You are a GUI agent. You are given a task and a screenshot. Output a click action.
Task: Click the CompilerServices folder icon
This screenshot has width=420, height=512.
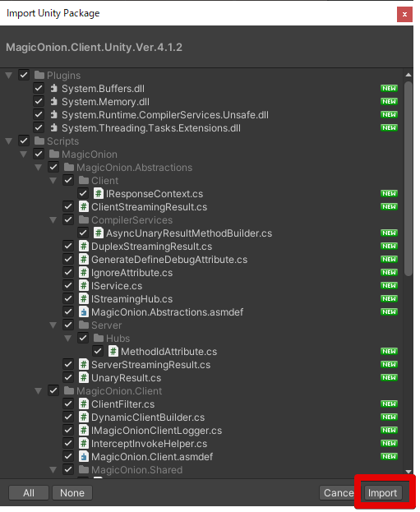84,220
